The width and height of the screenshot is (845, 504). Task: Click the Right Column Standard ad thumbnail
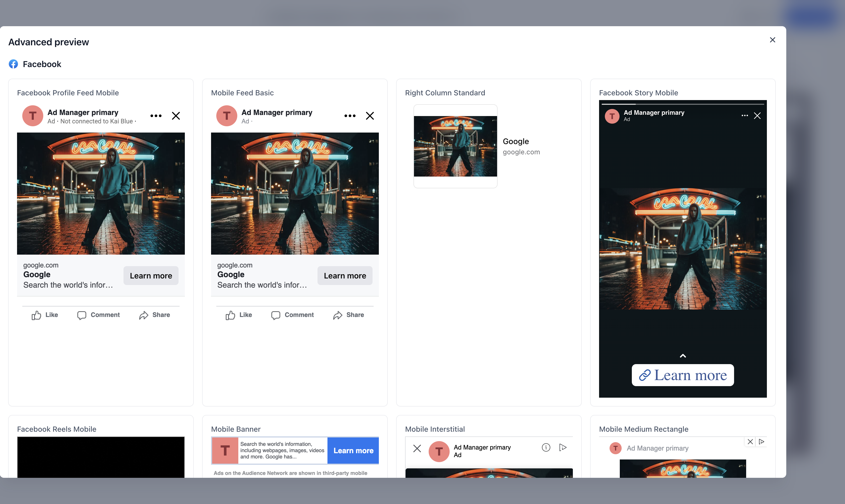point(455,146)
